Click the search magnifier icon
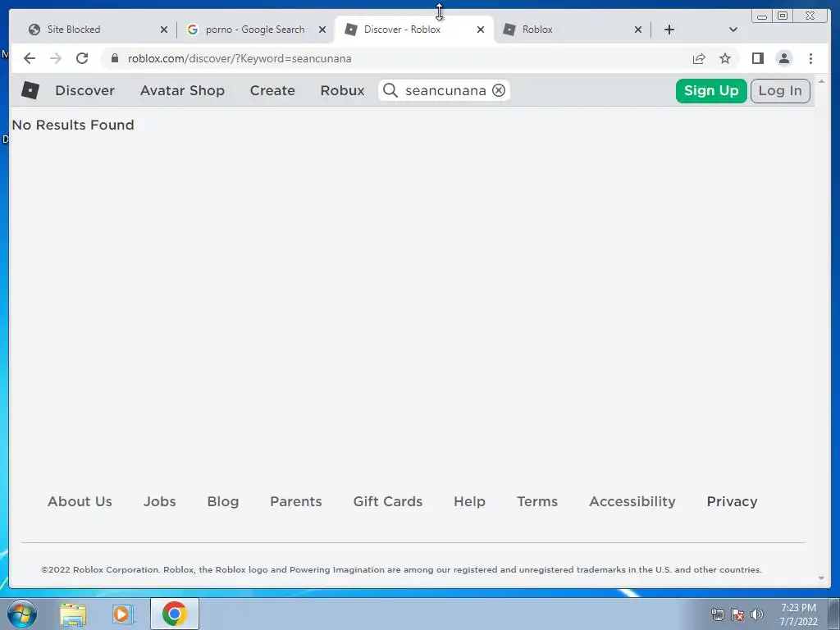The height and width of the screenshot is (630, 840). pyautogui.click(x=390, y=90)
